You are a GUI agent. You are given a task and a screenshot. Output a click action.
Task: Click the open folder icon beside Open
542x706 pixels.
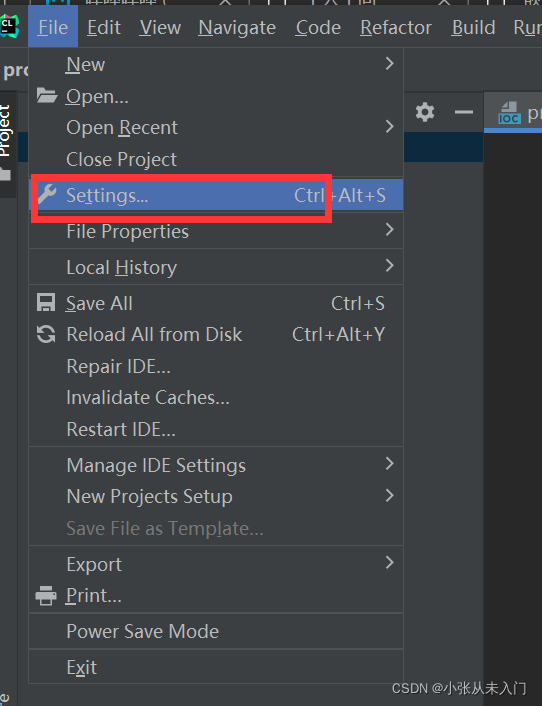pos(46,95)
